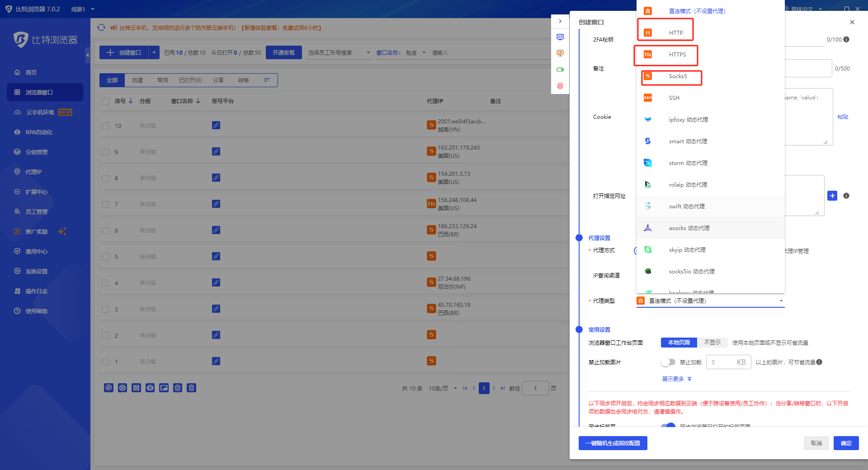The image size is (868, 470).
Task: Collapse the side strip with chevron arrow
Action: pyautogui.click(x=560, y=21)
